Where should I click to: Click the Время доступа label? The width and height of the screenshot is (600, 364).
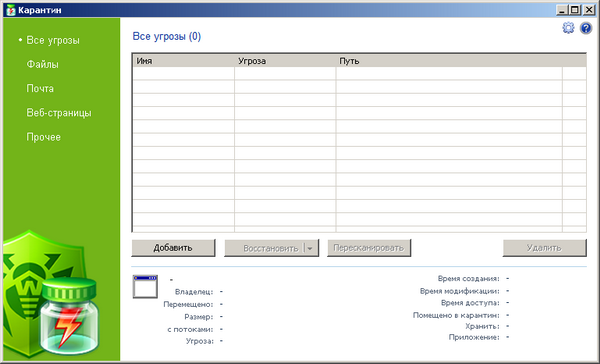(x=470, y=303)
